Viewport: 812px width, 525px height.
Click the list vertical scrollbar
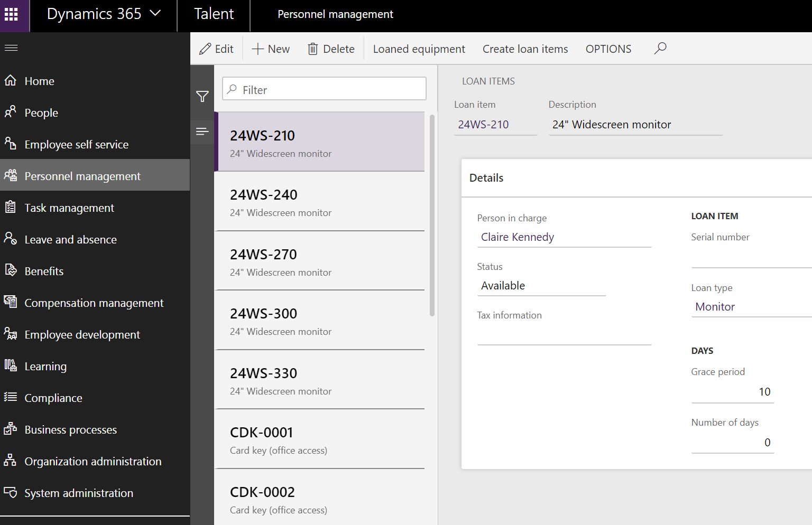[x=432, y=215]
